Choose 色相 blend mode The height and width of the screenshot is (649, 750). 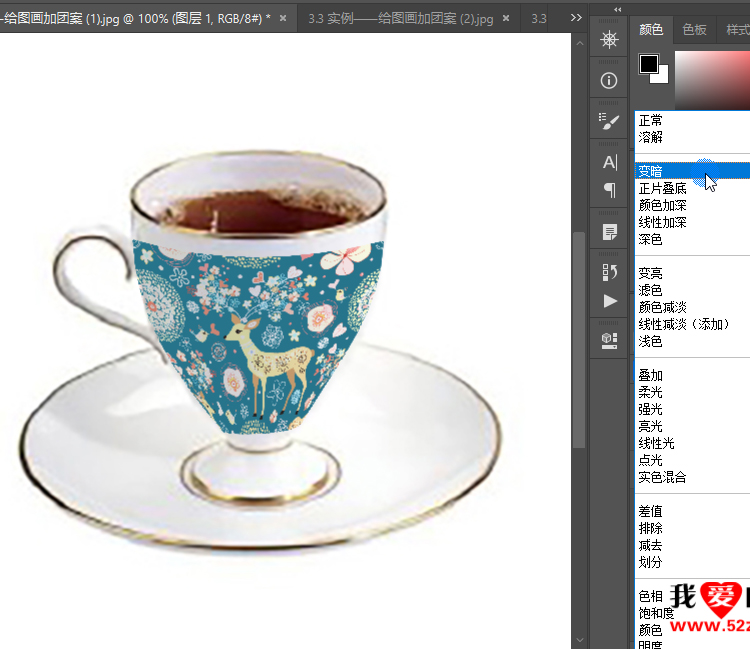[651, 596]
